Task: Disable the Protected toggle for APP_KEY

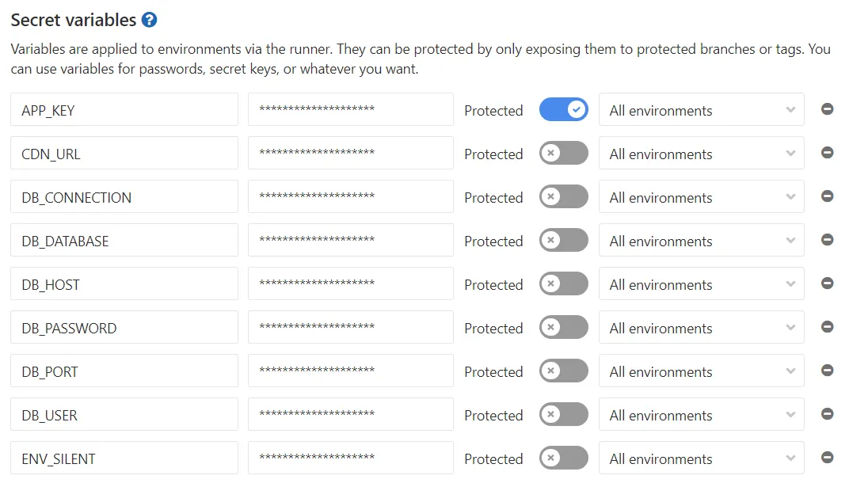Action: pyautogui.click(x=563, y=110)
